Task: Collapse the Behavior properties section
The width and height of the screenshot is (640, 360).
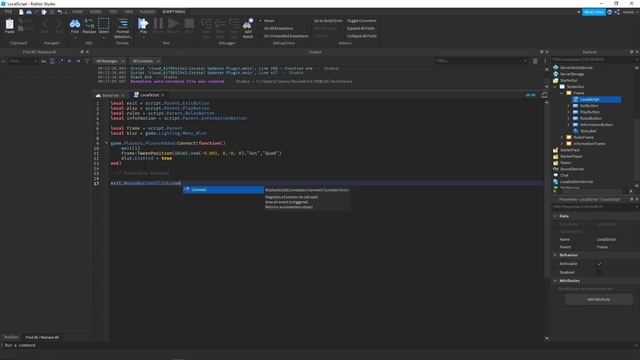Action: point(555,255)
